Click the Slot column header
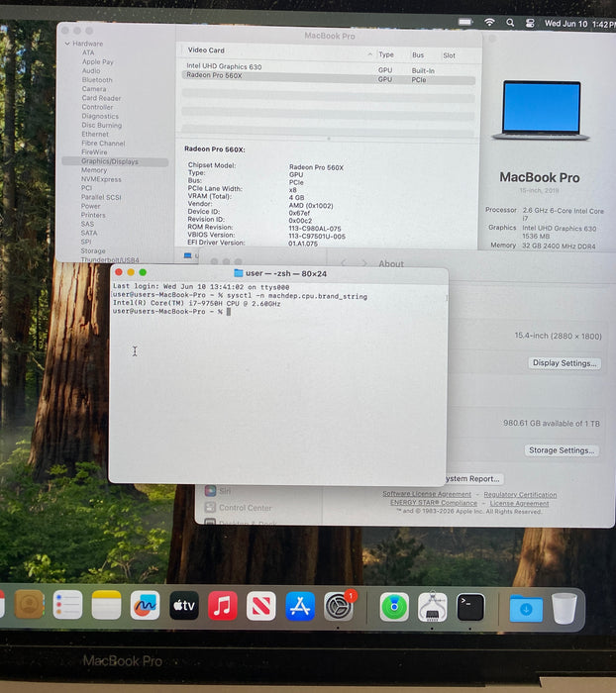The image size is (616, 693). (x=450, y=55)
